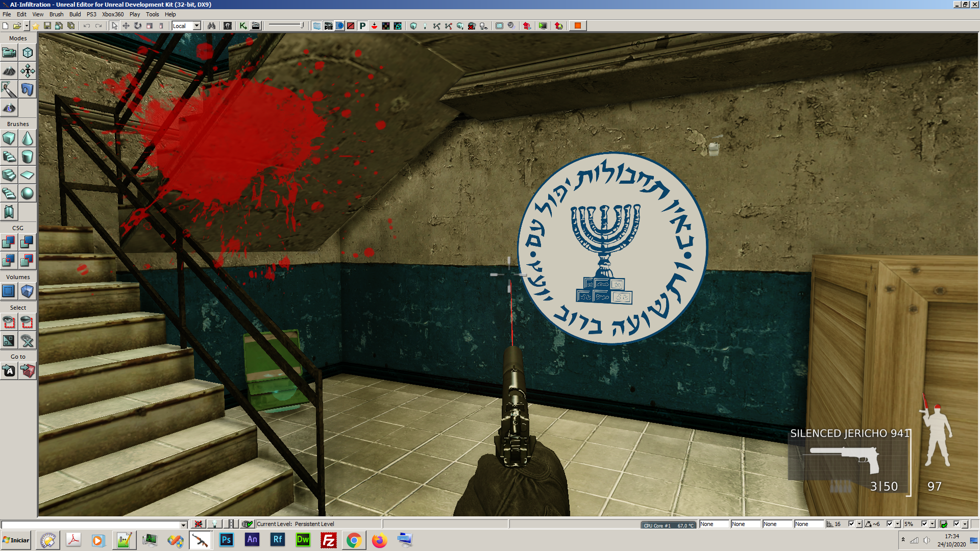Open Unreal Kismet with the K icon

coord(243,26)
